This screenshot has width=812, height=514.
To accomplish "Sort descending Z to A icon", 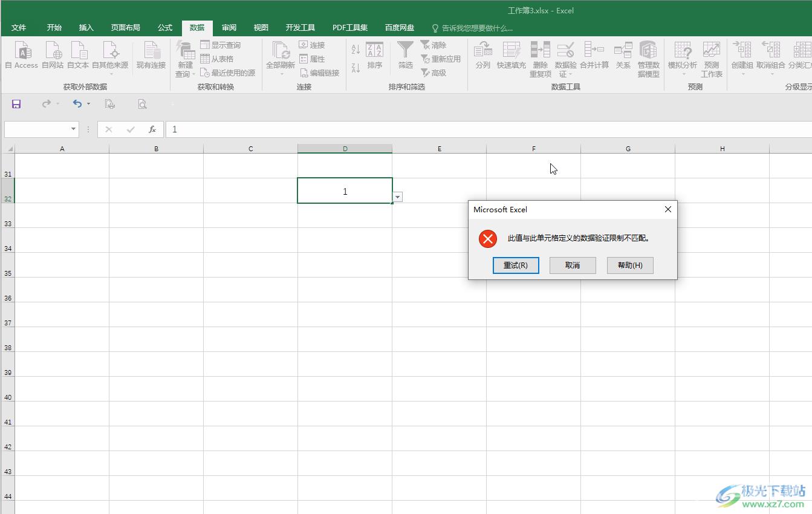I will (356, 68).
